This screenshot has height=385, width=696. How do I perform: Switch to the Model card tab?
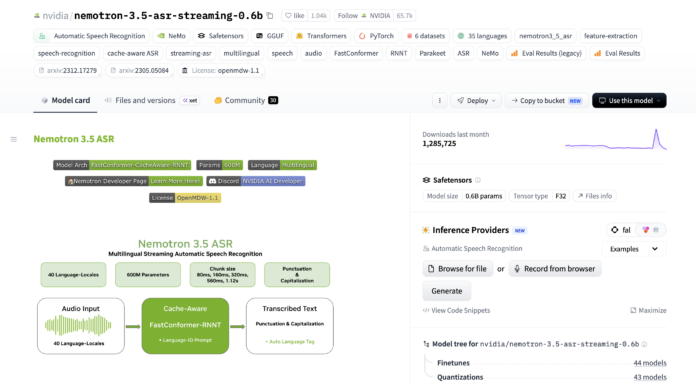[x=65, y=100]
